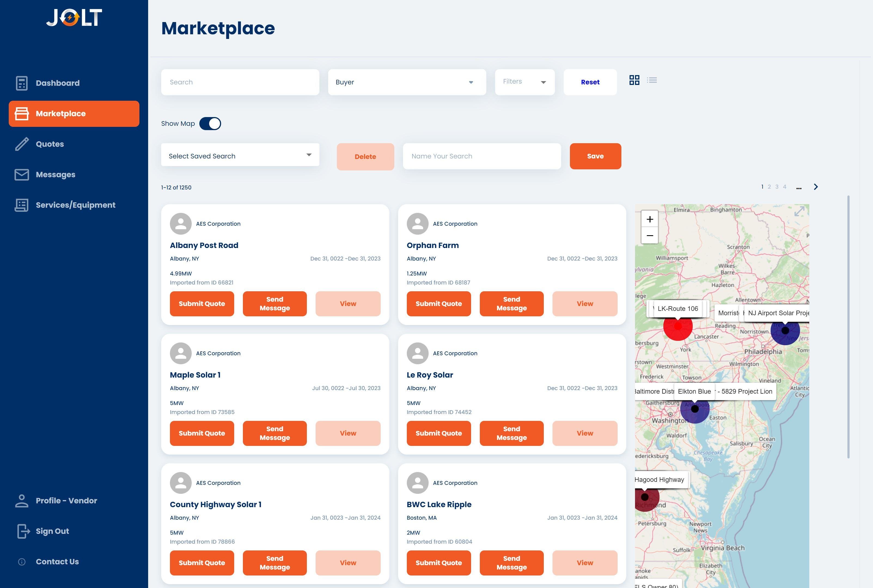Zoom out on the map
Screen dimensions: 873x588
pos(649,235)
